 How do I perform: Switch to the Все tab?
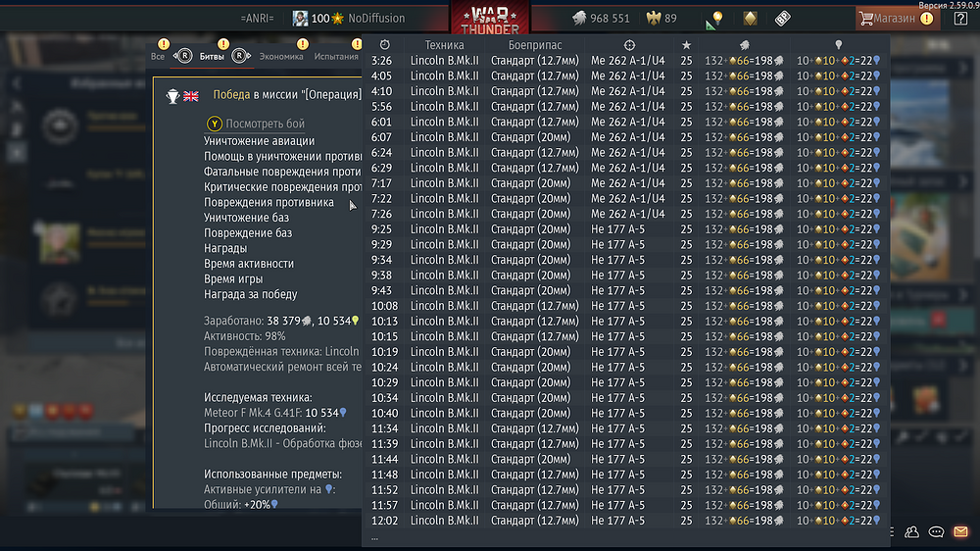158,56
